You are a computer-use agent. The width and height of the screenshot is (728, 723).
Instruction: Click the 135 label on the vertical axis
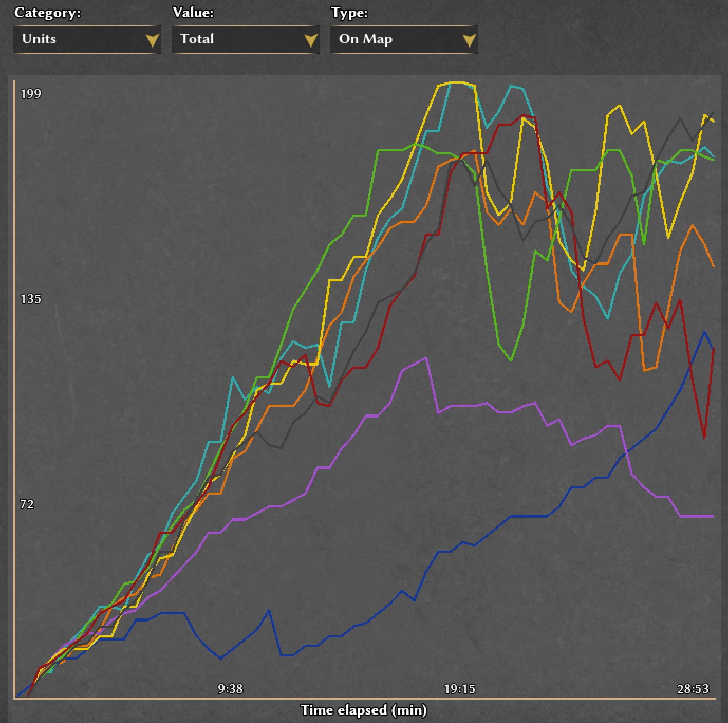click(31, 299)
